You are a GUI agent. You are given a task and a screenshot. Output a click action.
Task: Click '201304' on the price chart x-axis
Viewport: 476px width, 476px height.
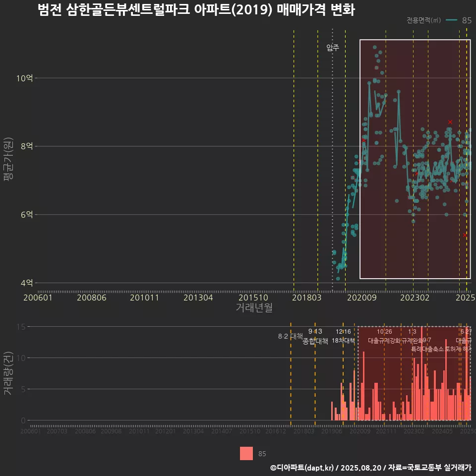[198, 297]
